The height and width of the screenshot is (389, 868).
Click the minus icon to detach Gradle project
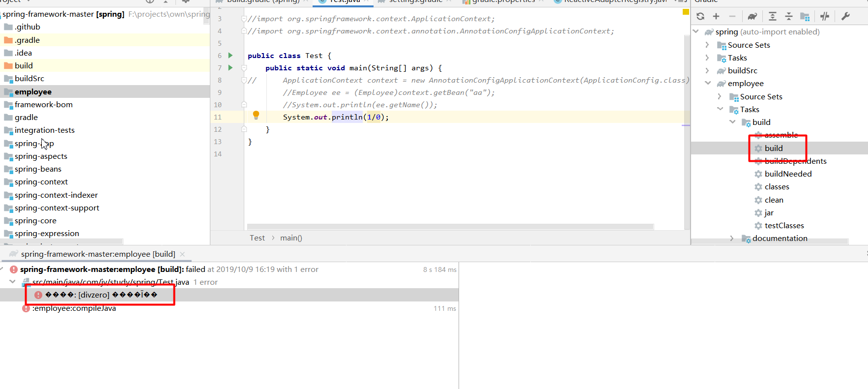[x=732, y=16]
